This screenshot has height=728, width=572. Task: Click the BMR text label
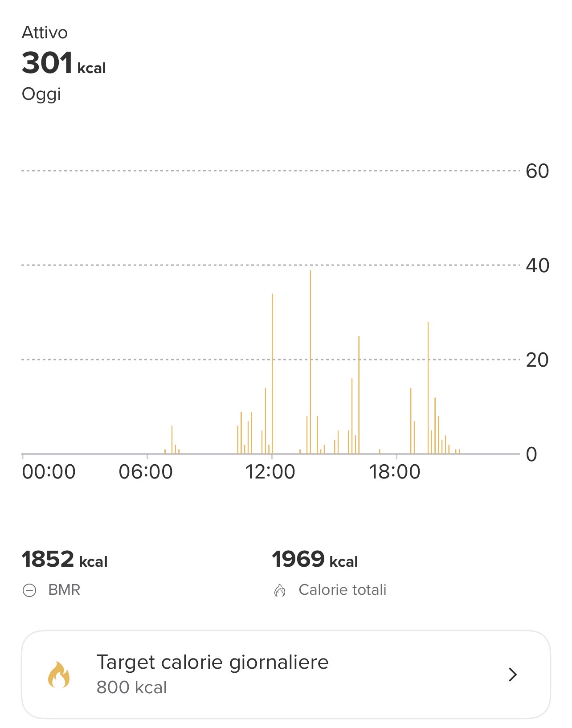[64, 590]
